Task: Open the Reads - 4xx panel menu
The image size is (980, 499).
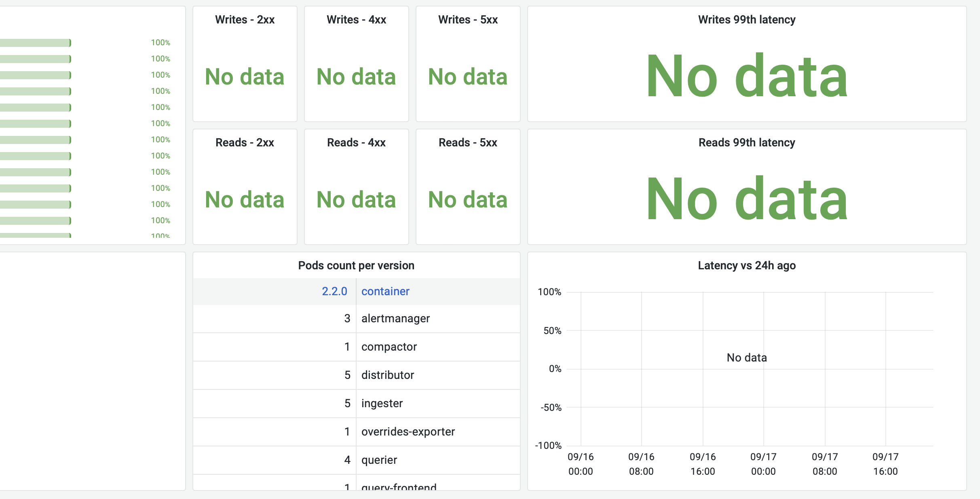Action: point(356,142)
